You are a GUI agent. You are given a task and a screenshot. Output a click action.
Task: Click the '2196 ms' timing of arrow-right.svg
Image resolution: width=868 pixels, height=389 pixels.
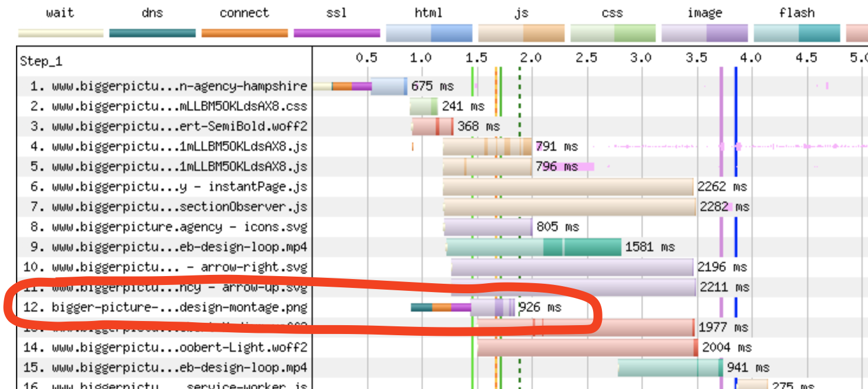tap(723, 267)
